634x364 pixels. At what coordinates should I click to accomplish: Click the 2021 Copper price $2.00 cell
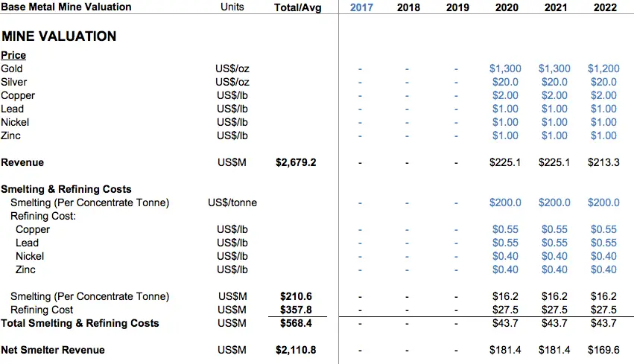point(554,95)
